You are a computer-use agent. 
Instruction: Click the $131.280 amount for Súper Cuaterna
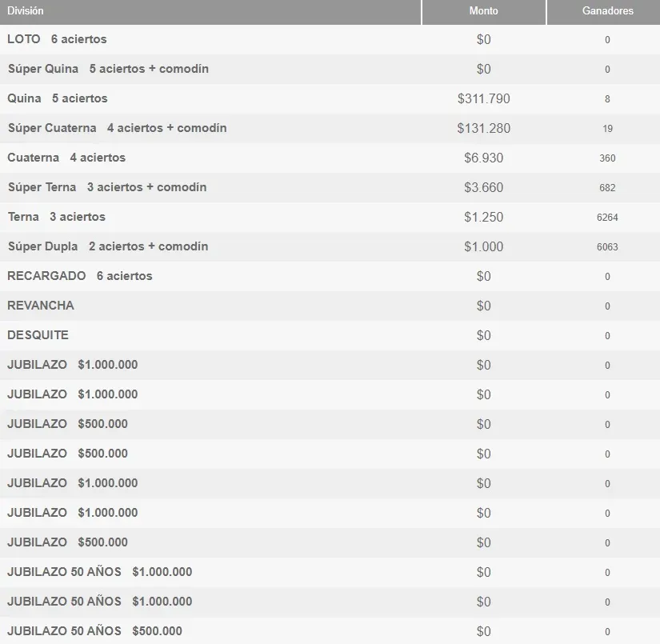click(x=484, y=128)
